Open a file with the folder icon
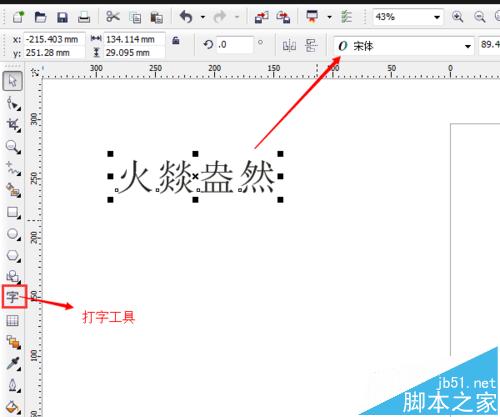Viewport: 500px width, 417px height. [40, 17]
